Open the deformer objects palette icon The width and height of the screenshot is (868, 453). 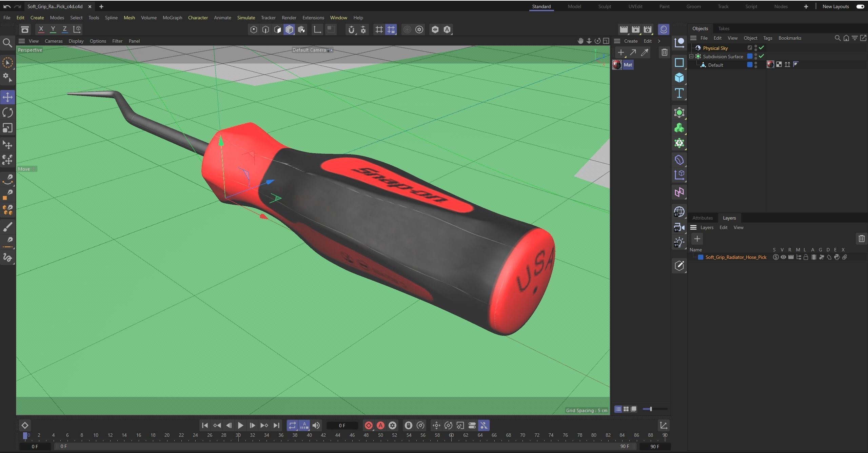click(x=679, y=160)
